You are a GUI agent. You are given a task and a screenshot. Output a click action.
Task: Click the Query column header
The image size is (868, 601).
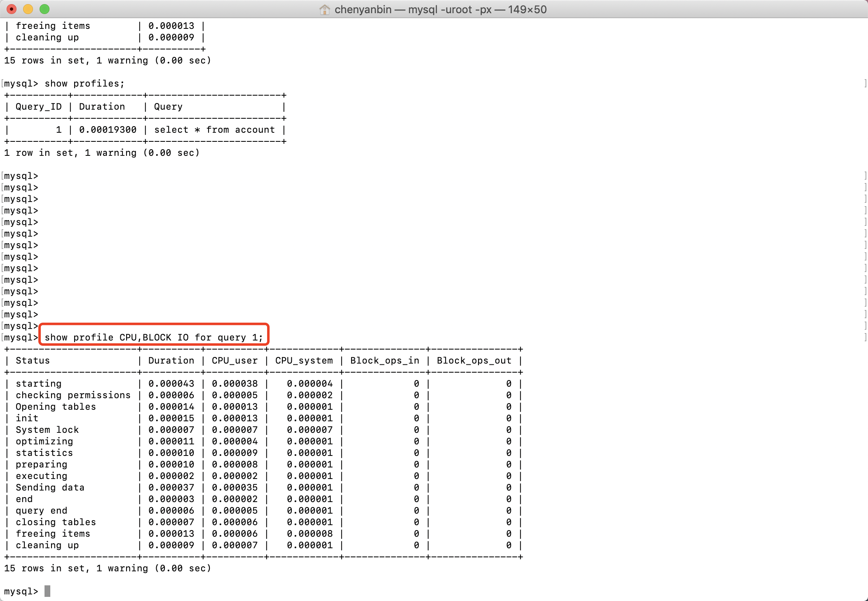(168, 107)
